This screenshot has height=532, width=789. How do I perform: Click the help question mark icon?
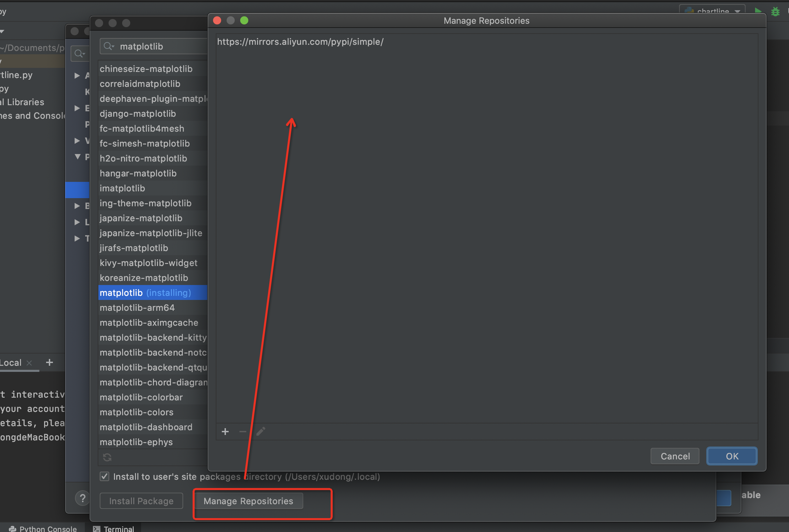point(82,498)
